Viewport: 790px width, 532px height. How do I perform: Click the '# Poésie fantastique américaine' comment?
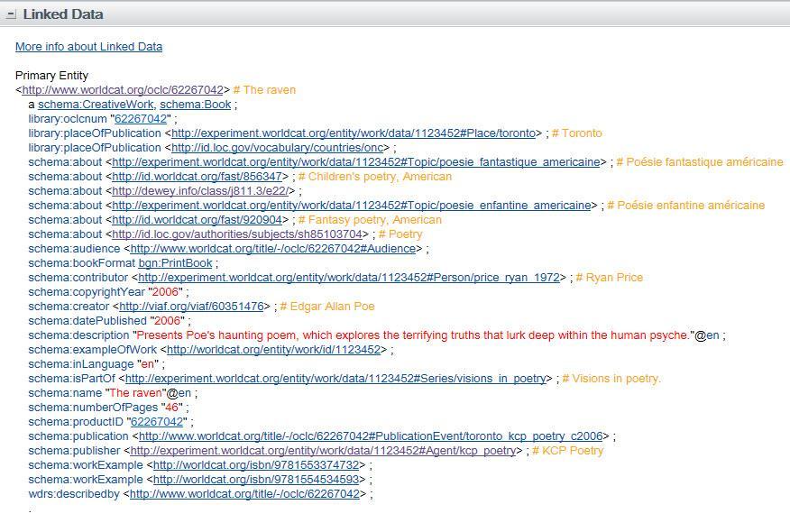pyautogui.click(x=700, y=162)
